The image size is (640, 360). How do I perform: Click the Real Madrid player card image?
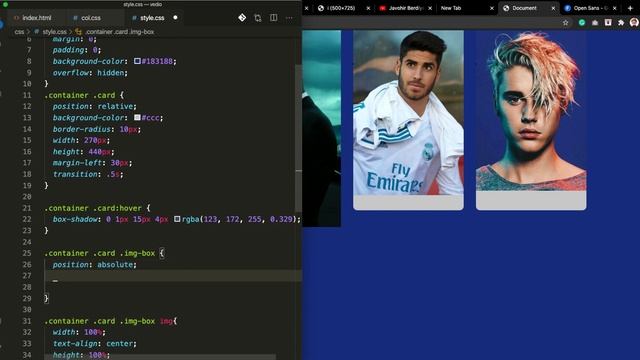[x=408, y=113]
